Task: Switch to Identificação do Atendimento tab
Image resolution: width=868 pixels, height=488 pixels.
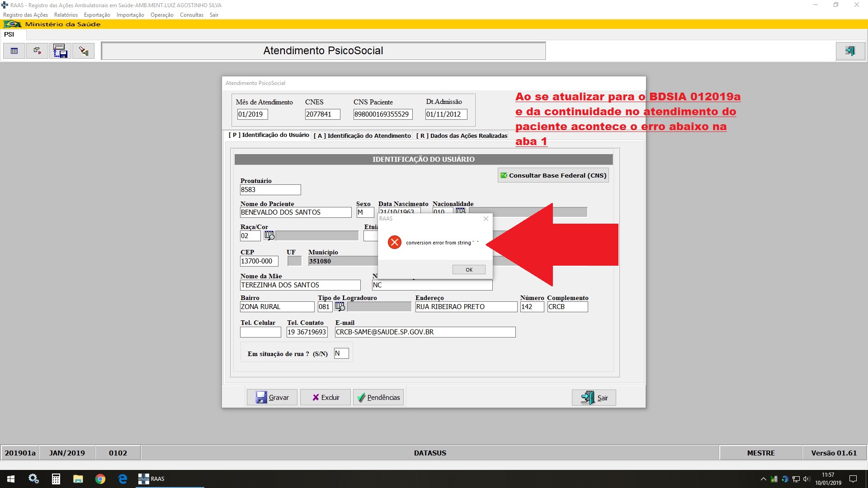Action: click(x=362, y=136)
